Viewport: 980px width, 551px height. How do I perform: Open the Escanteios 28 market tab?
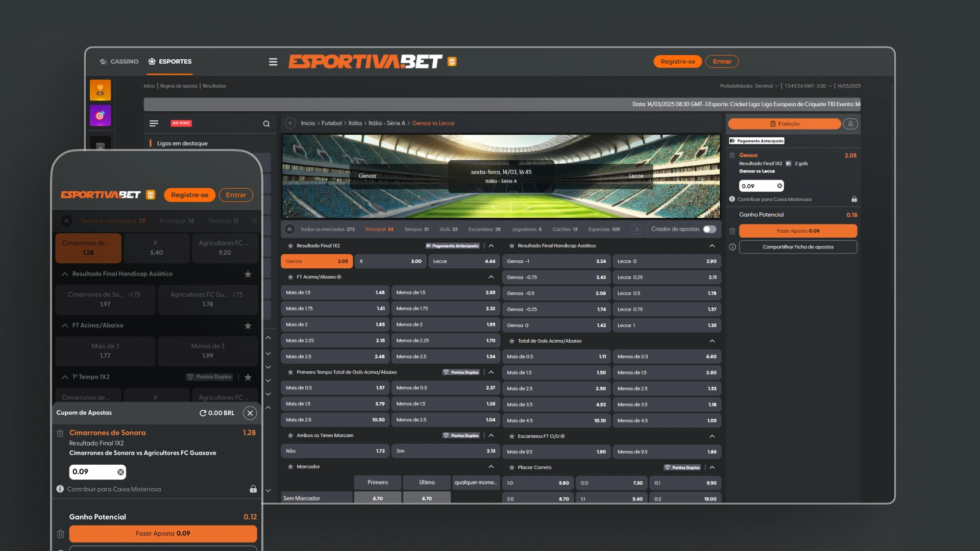pos(484,230)
